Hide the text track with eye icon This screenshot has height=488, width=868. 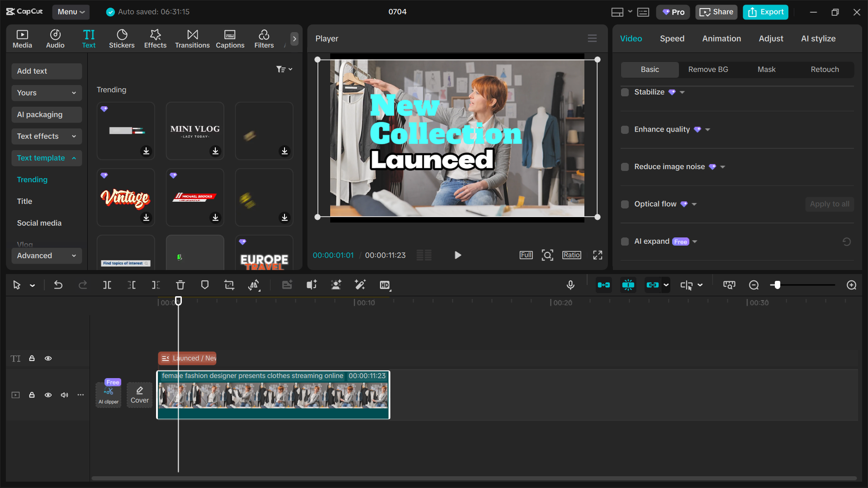pyautogui.click(x=48, y=358)
